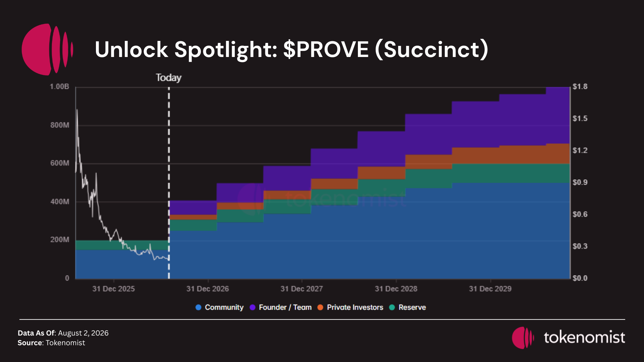
Task: Click the Data As Of August 2, 2026 text
Action: tap(63, 333)
